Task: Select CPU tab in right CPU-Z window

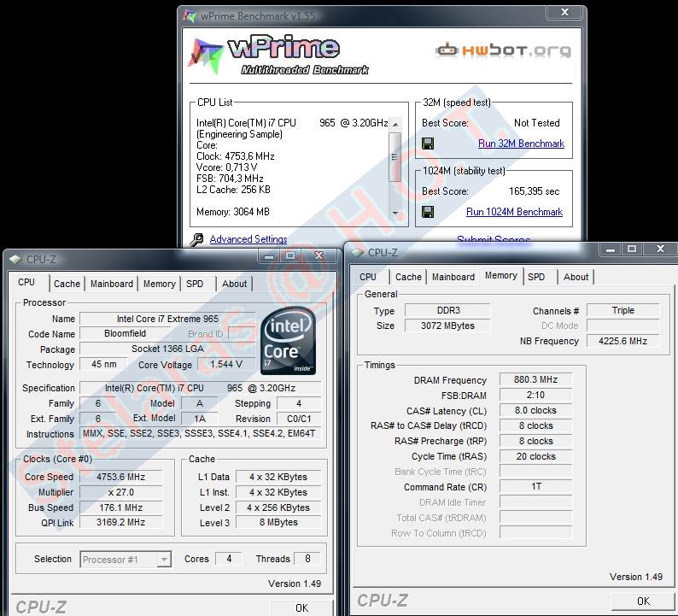Action: click(368, 277)
